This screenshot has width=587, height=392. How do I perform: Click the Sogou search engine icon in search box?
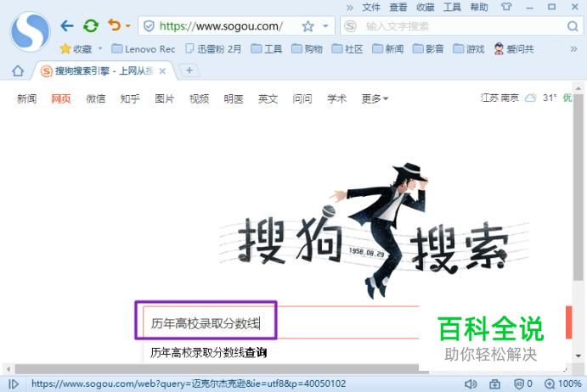[x=350, y=26]
